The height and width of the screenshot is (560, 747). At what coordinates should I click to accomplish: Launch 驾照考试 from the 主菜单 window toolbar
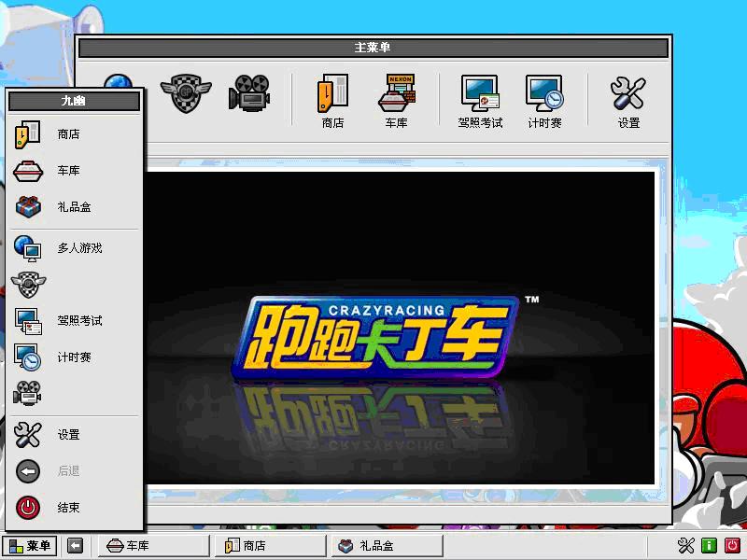tap(480, 101)
